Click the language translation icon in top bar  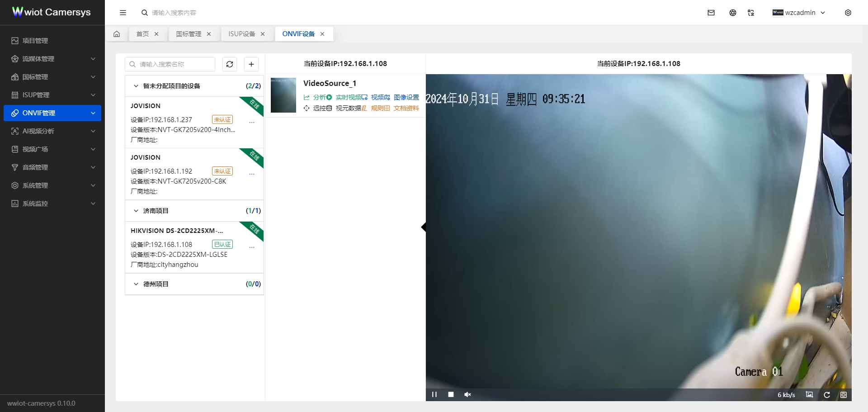point(733,13)
